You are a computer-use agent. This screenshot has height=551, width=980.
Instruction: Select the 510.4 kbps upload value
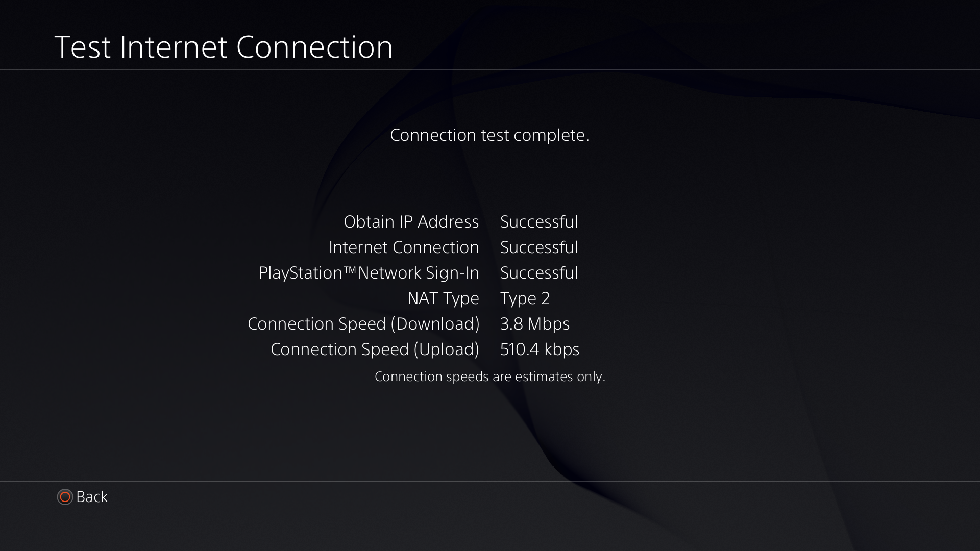point(540,349)
